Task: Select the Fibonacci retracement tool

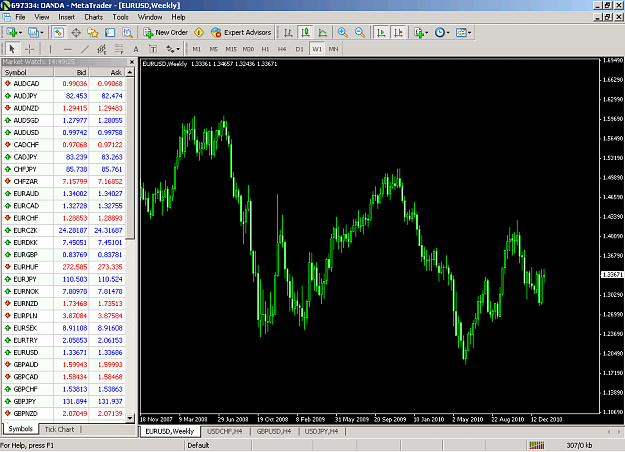Action: (119, 49)
